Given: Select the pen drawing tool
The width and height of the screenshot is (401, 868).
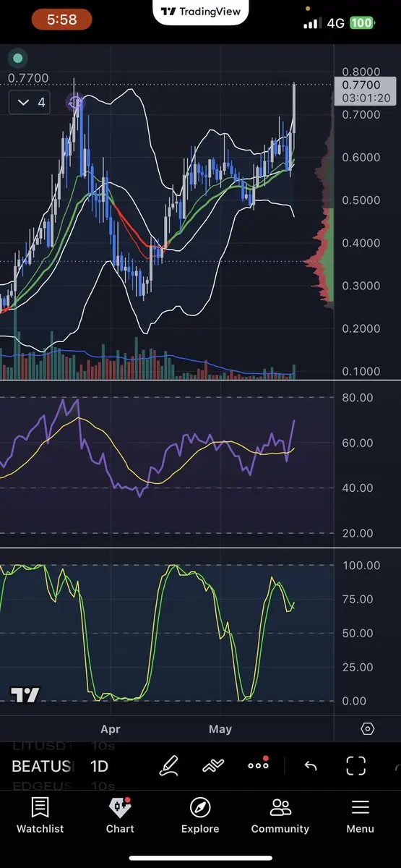Looking at the screenshot, I should 169,765.
